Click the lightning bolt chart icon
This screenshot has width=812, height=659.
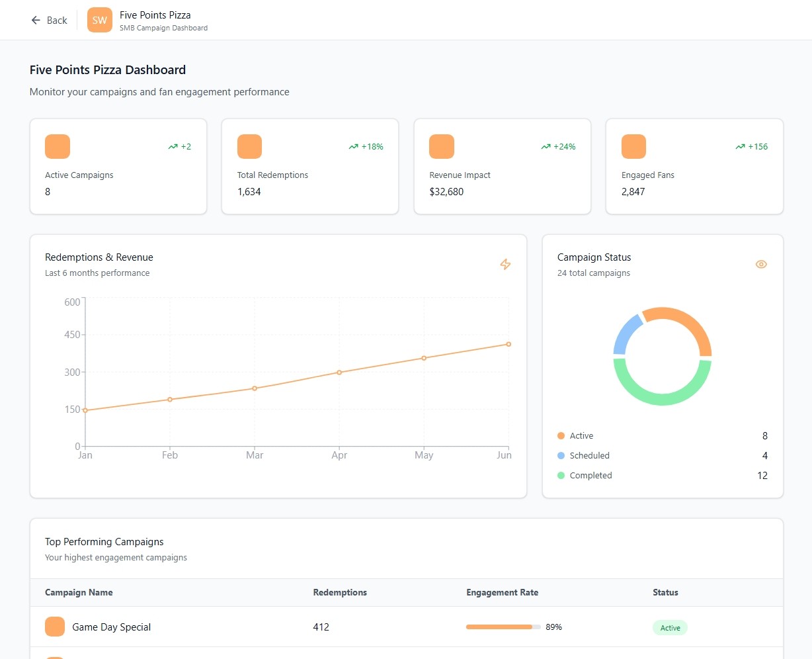point(505,264)
